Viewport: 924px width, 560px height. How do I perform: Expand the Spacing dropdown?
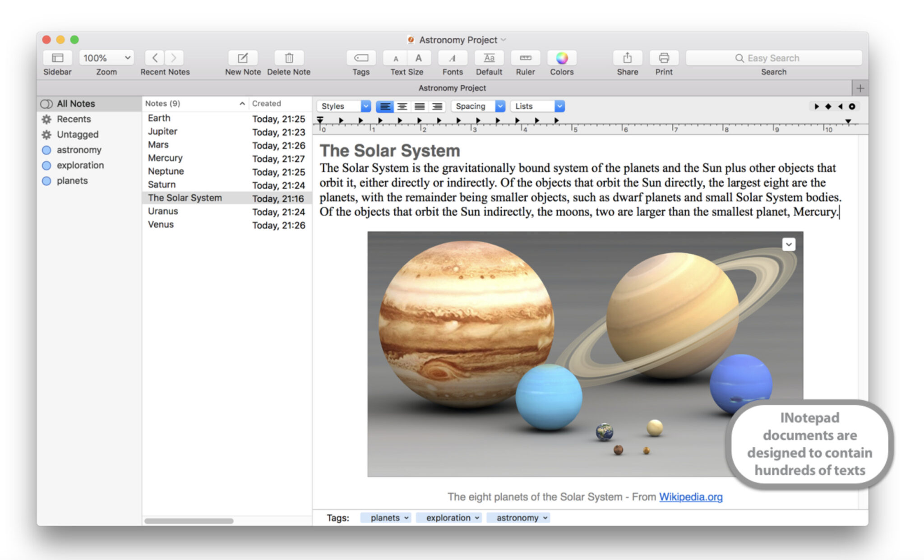click(x=477, y=106)
